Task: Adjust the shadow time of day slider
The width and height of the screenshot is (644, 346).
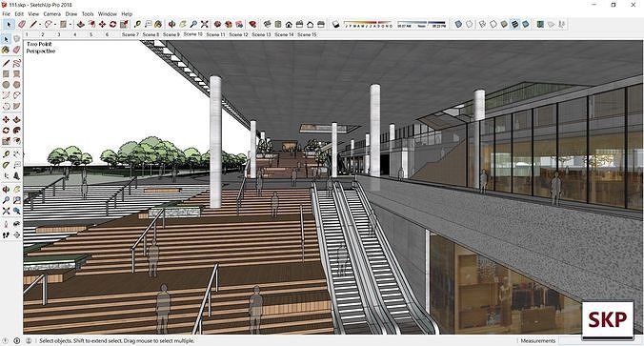Action: click(x=421, y=24)
